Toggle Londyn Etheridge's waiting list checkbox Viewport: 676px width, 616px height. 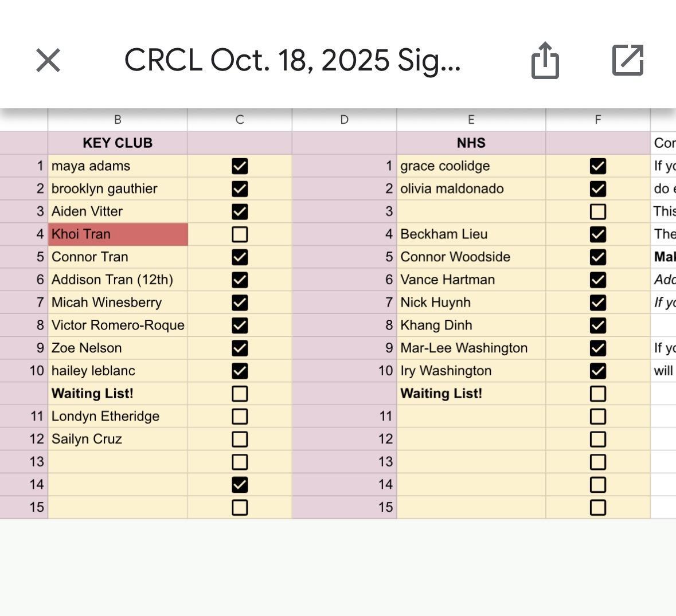pos(240,417)
